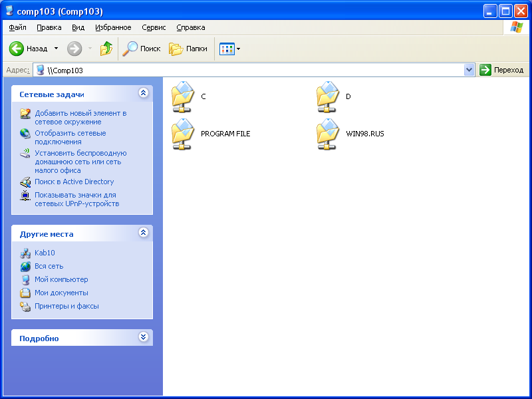Go back with the Назад arrow icon
532x399 pixels.
click(16, 49)
